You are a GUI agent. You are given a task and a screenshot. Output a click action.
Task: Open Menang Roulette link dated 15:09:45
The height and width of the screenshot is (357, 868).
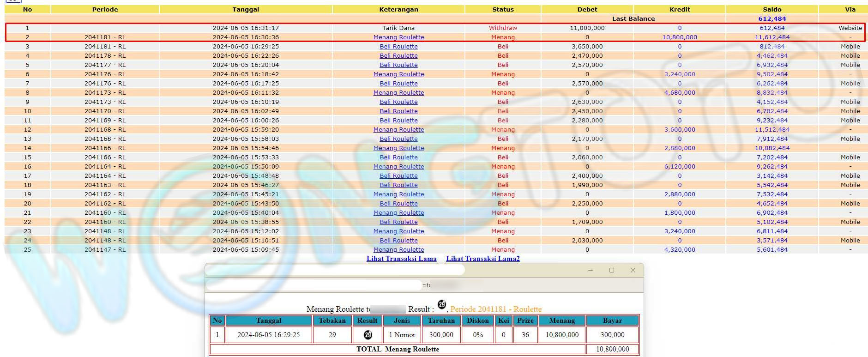(398, 250)
